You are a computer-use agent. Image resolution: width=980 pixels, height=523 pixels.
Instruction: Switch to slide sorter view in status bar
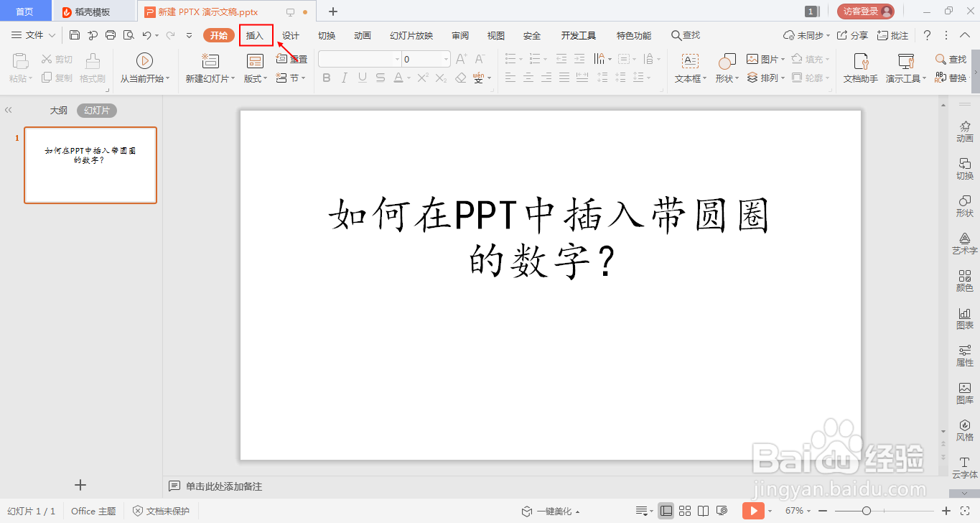tap(684, 511)
